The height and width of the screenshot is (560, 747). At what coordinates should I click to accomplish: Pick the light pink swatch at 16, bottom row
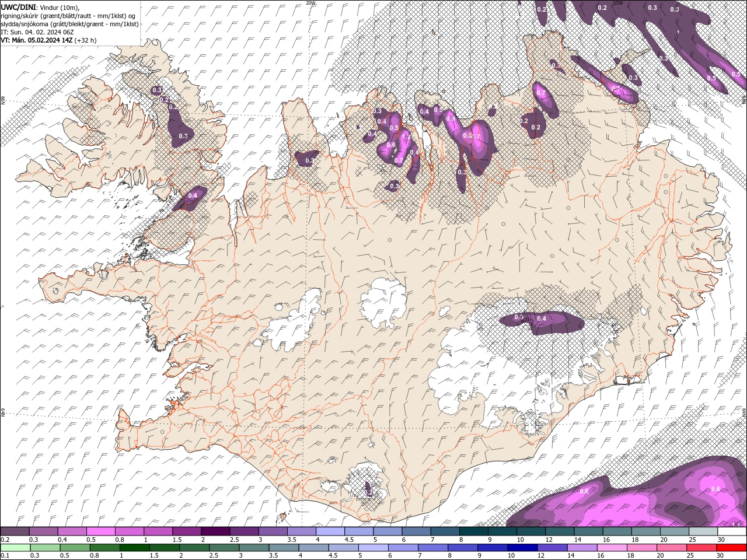tap(612, 548)
